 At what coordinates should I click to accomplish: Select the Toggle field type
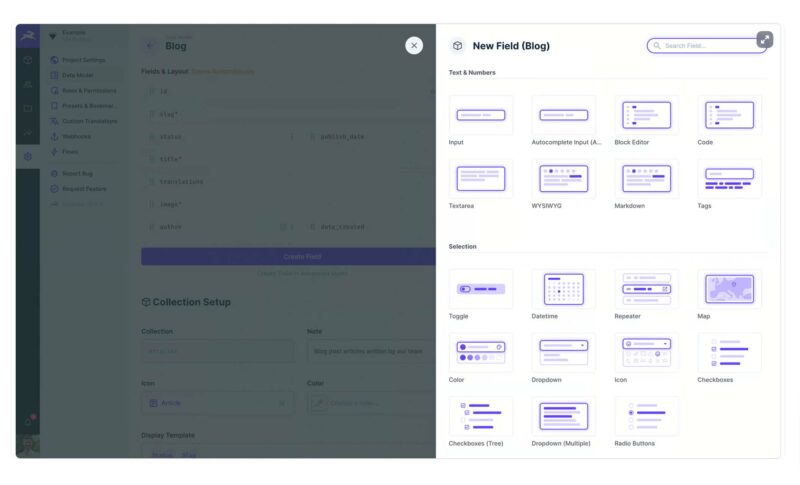tap(481, 289)
